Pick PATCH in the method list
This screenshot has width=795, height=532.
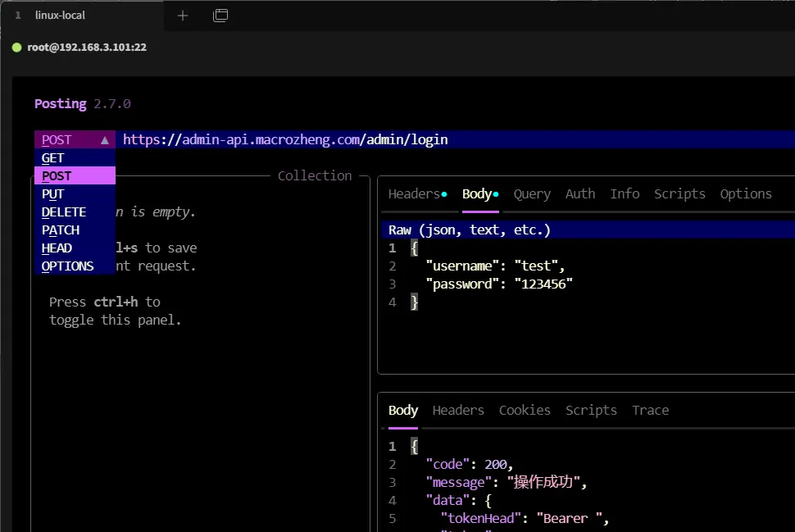tap(61, 230)
